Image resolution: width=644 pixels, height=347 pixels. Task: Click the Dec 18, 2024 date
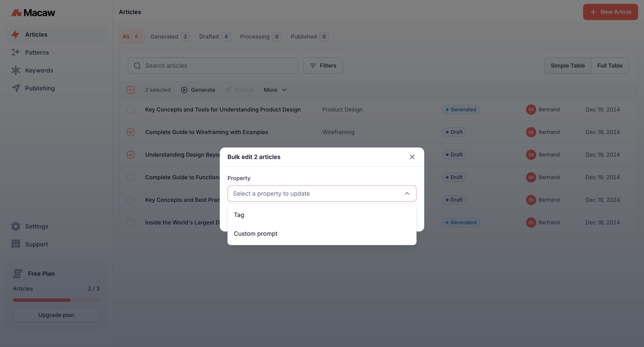603,223
